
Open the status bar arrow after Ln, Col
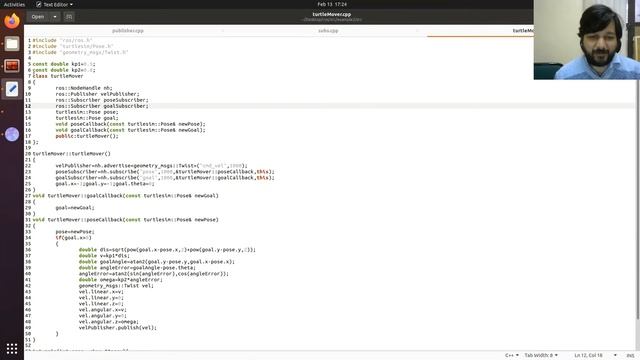click(615, 355)
